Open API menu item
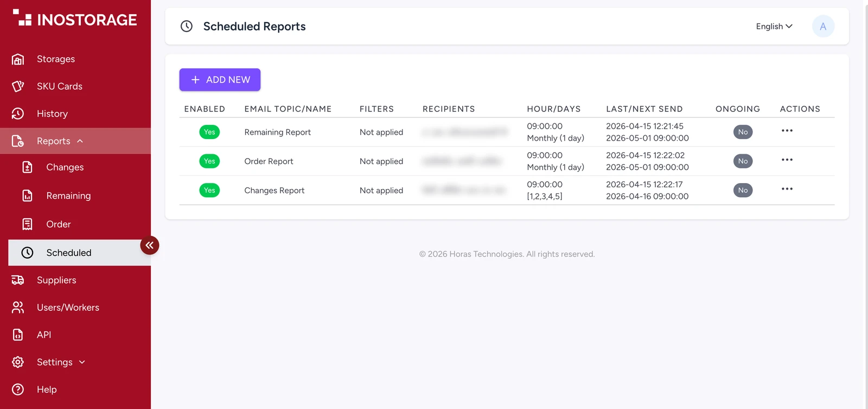The height and width of the screenshot is (409, 868). [44, 335]
